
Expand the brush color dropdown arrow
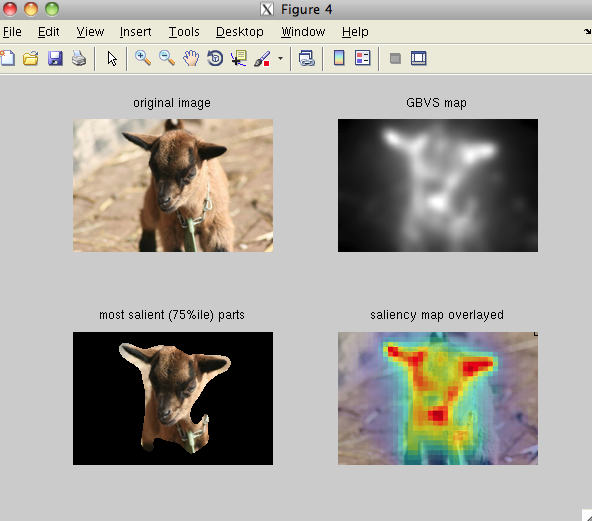point(280,59)
